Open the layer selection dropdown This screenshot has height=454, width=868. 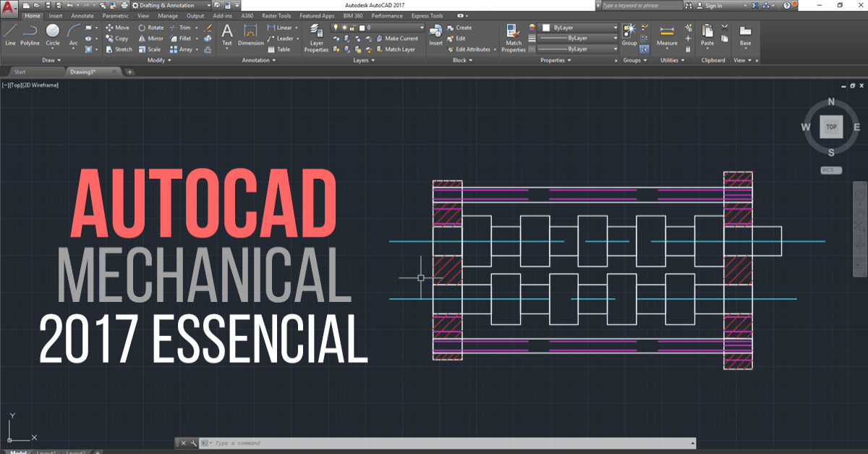tap(377, 28)
